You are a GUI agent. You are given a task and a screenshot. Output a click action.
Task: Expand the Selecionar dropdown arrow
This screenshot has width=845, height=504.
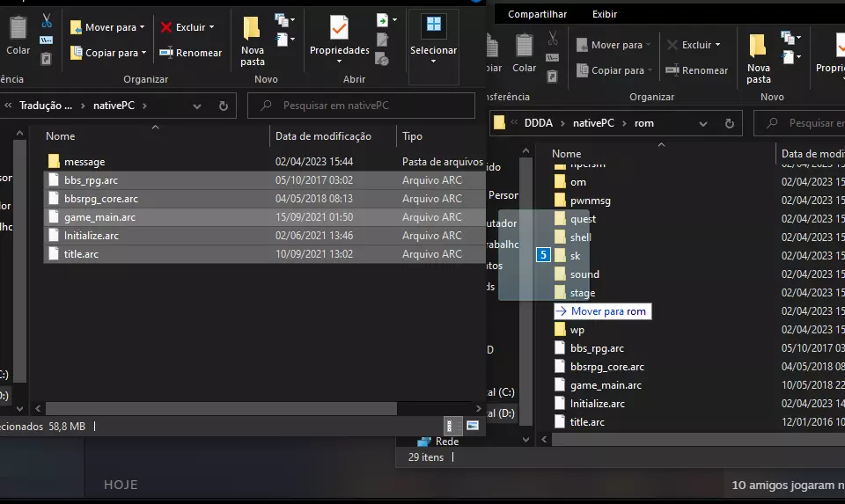coord(433,62)
